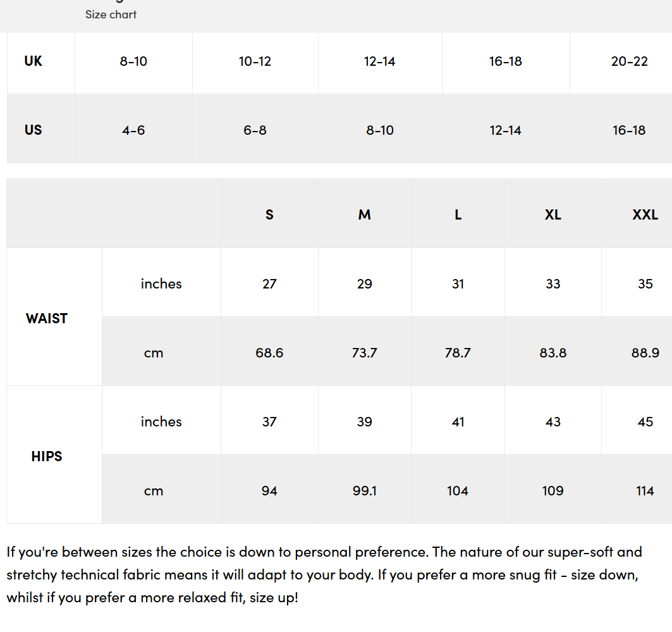Click the waist inches unit label
The width and height of the screenshot is (672, 632).
161,284
